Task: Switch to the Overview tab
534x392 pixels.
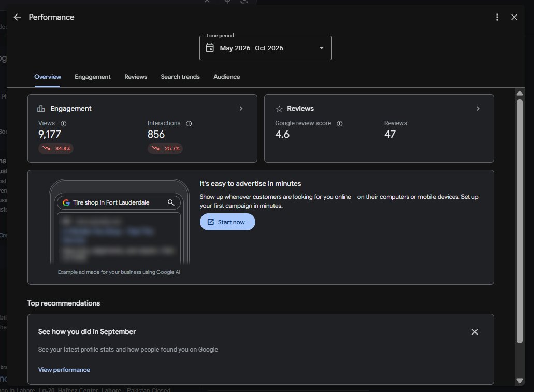Action: [48, 77]
